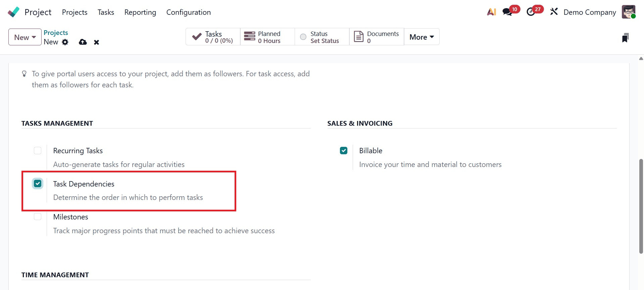Click the Project app logo icon
The width and height of the screenshot is (644, 290).
tap(13, 12)
